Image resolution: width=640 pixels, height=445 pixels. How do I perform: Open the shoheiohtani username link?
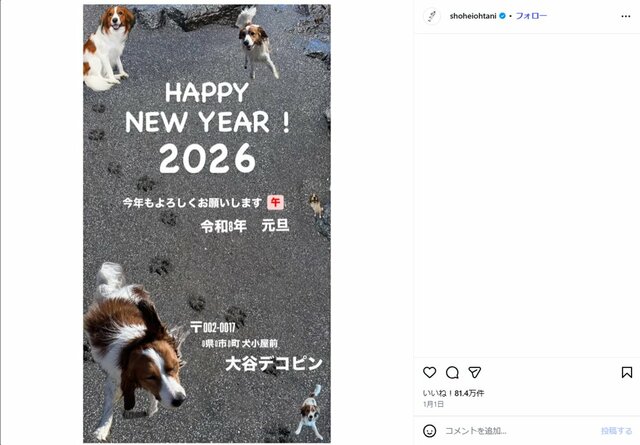pos(473,16)
